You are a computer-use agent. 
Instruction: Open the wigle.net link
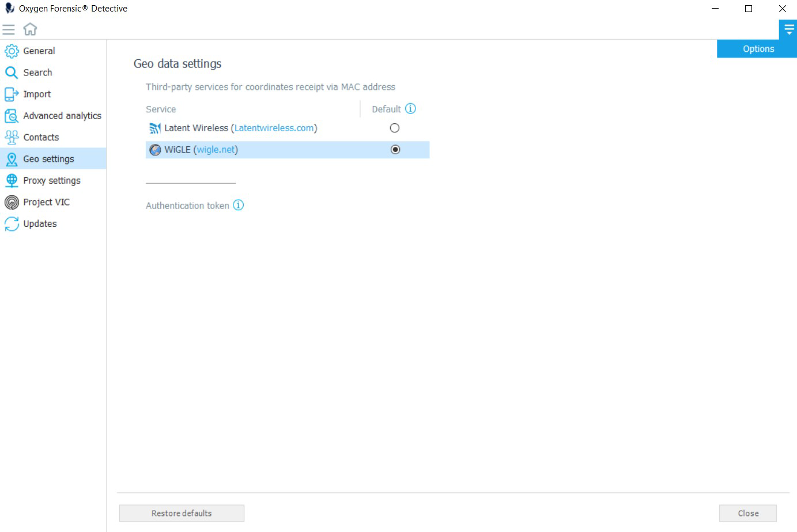(216, 150)
